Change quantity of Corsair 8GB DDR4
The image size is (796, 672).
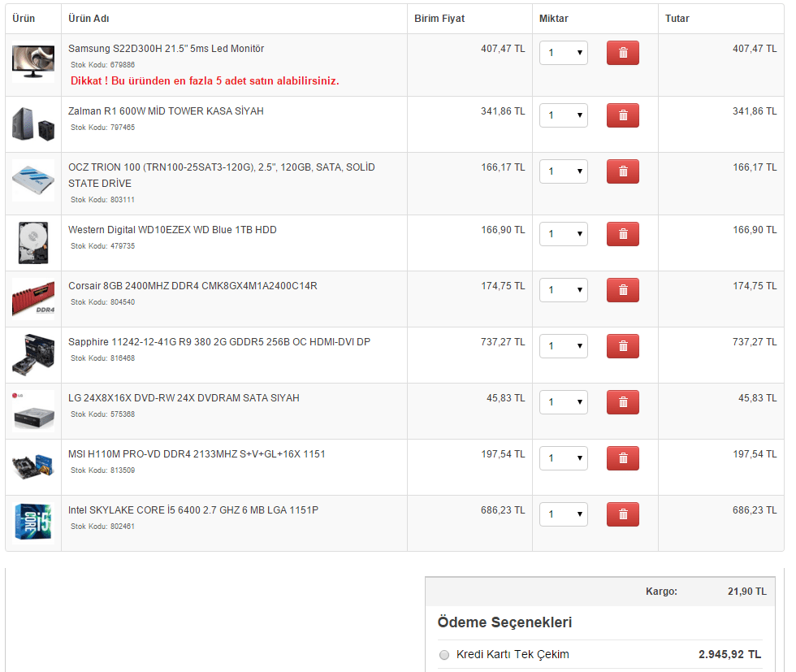(564, 290)
